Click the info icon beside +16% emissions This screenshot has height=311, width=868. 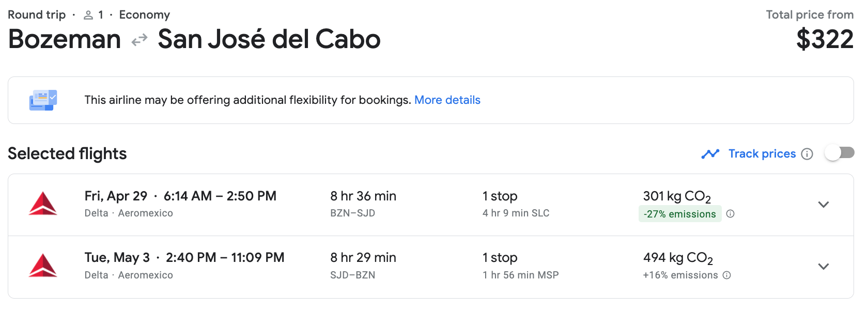click(727, 275)
